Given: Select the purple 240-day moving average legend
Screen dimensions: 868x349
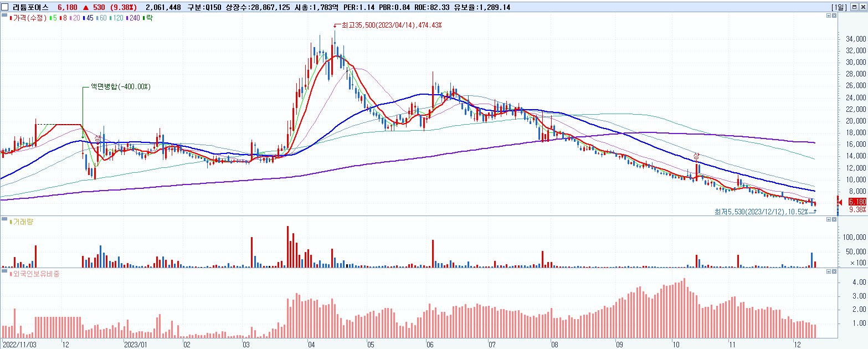Looking at the screenshot, I should click(133, 18).
